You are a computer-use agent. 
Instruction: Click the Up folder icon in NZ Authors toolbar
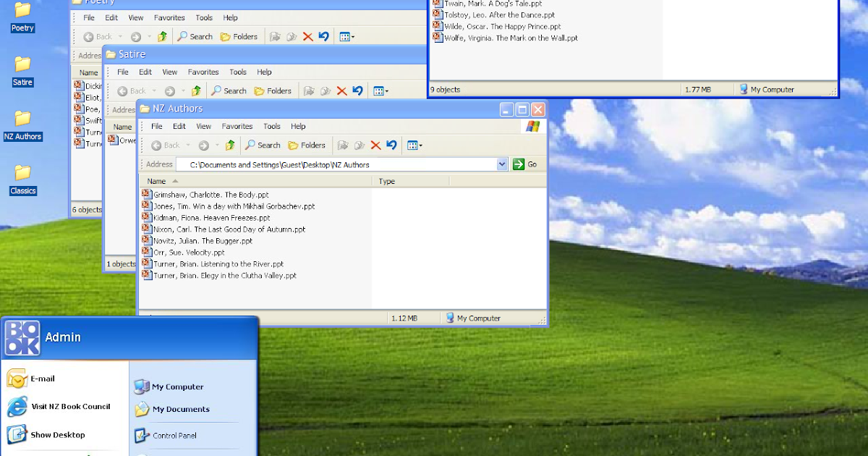point(229,145)
